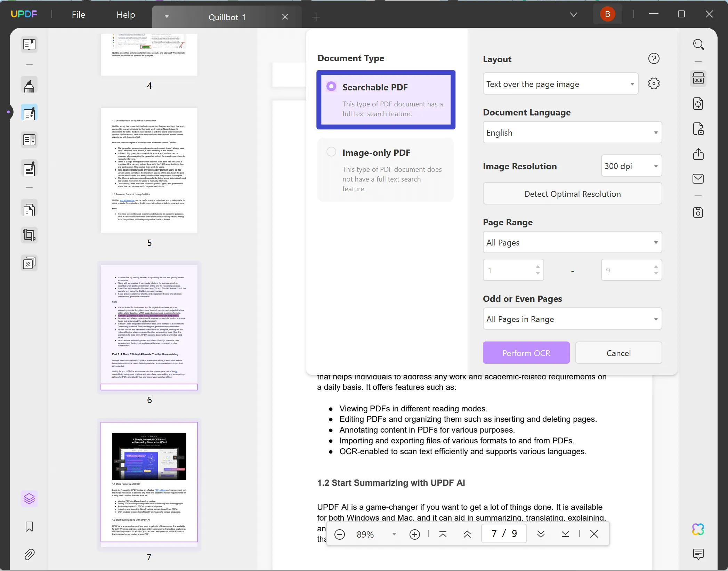Open the Help menu
The image size is (728, 571).
click(125, 14)
